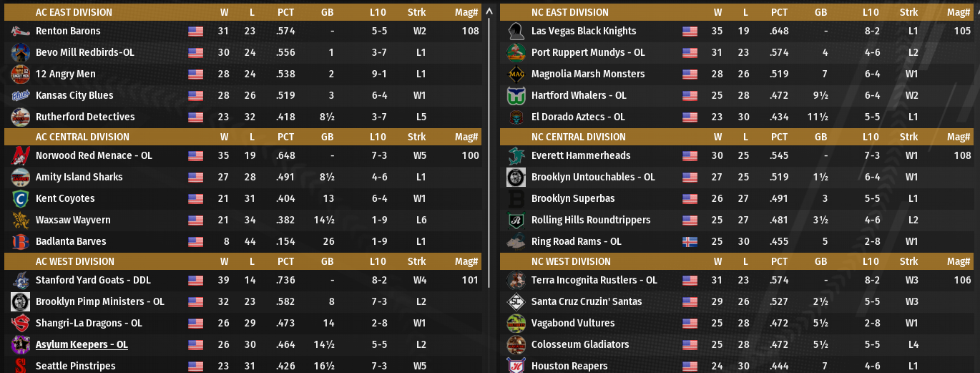Sort AC Central Division by Strk column
This screenshot has width=980, height=373.
416,137
